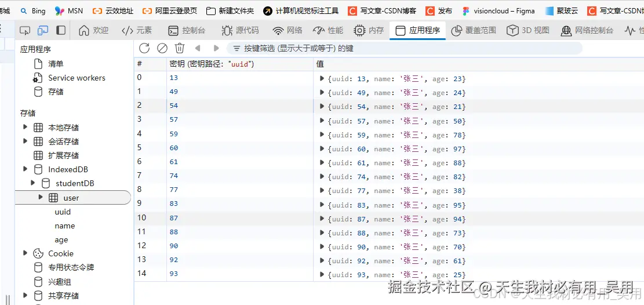Expand the object with uuid 13
Viewport: 644px width, 305px height.
pyautogui.click(x=322, y=78)
